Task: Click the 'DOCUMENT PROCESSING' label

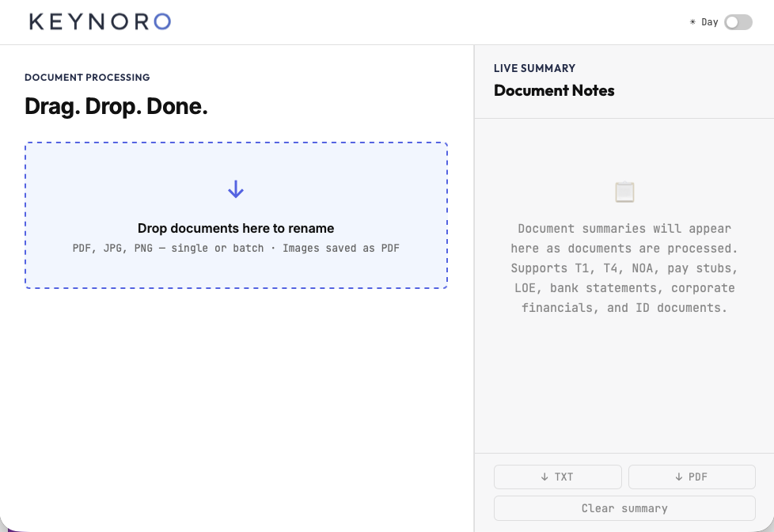Action: click(87, 78)
